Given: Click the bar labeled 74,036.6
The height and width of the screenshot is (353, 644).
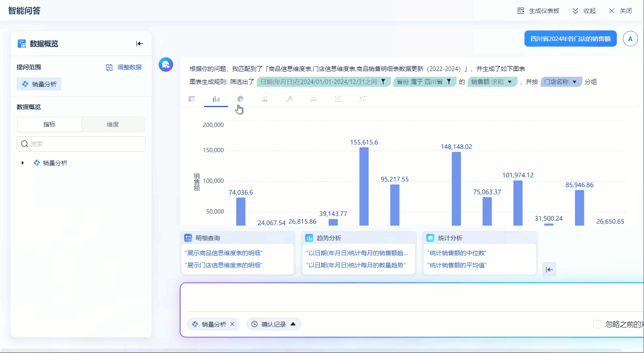Looking at the screenshot, I should point(241,211).
